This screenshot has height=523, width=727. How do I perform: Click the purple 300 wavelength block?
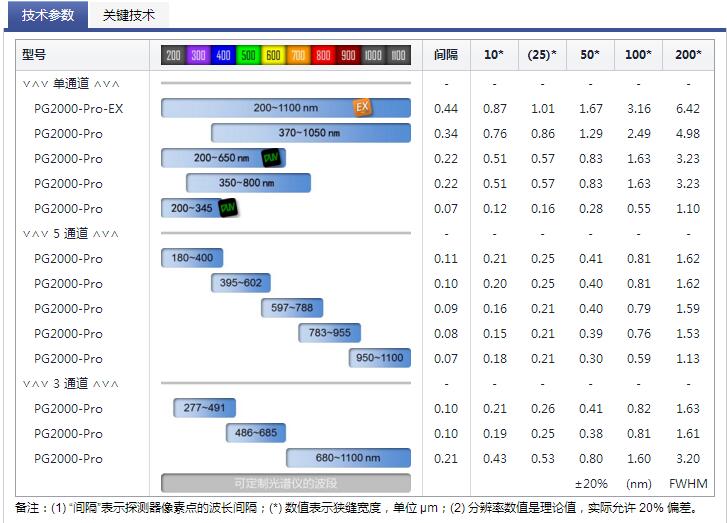tap(198, 56)
